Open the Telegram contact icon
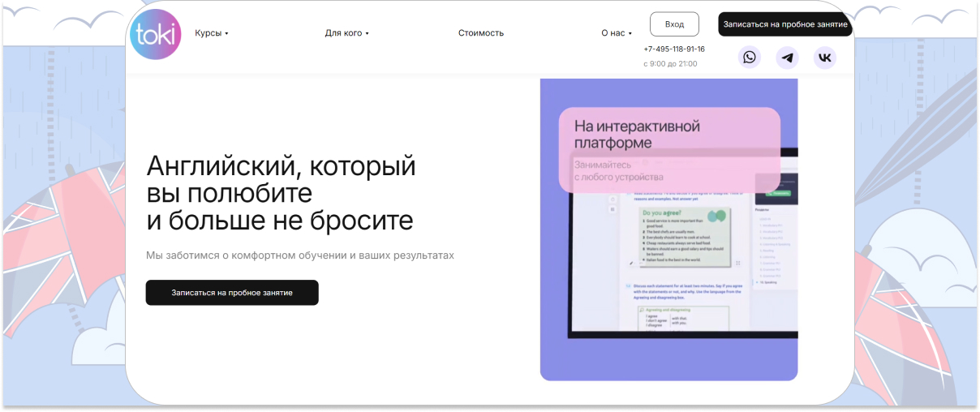 [787, 58]
